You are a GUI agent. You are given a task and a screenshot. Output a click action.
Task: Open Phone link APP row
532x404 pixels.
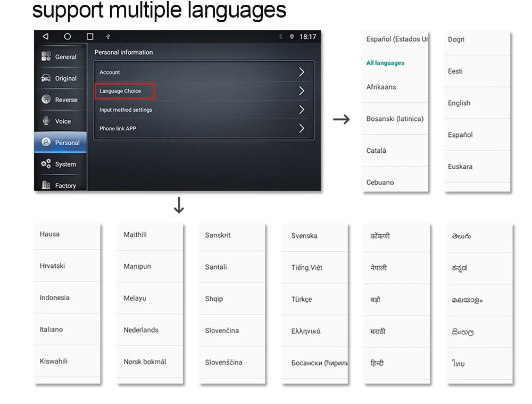204,128
